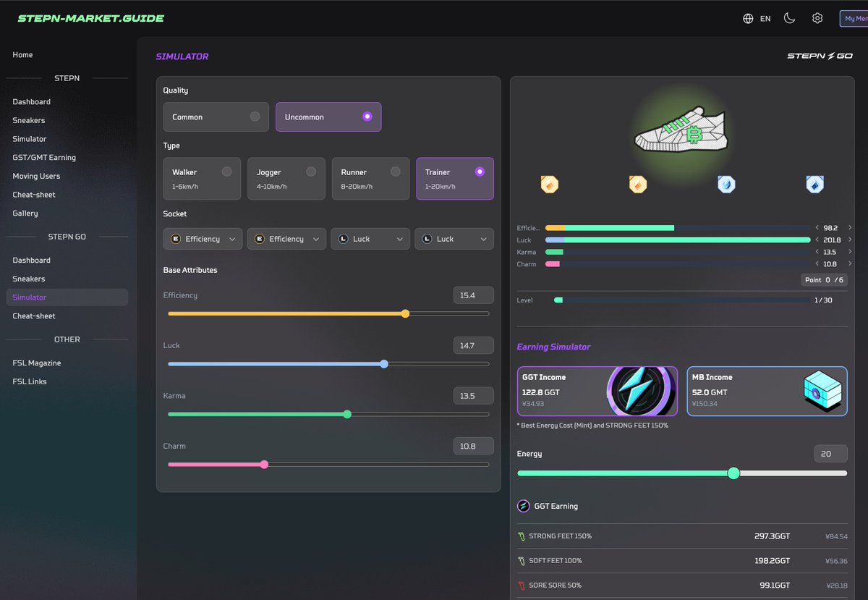Open the second Efficiency socket dropdown
Screen dimensions: 868x600
tap(286, 239)
